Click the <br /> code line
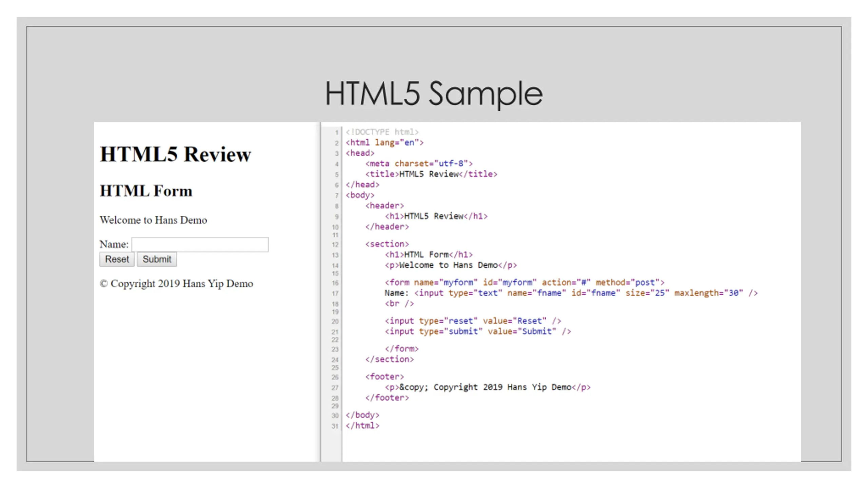 click(399, 303)
